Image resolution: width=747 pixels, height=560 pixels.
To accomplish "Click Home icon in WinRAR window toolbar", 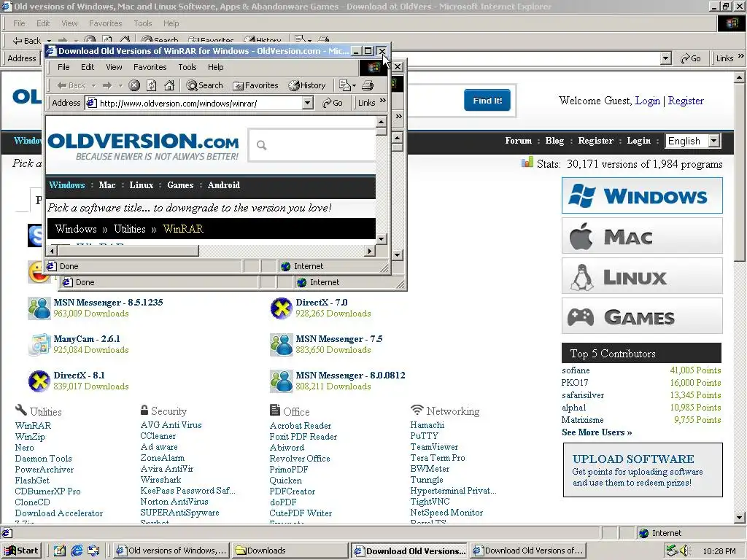I will point(169,85).
